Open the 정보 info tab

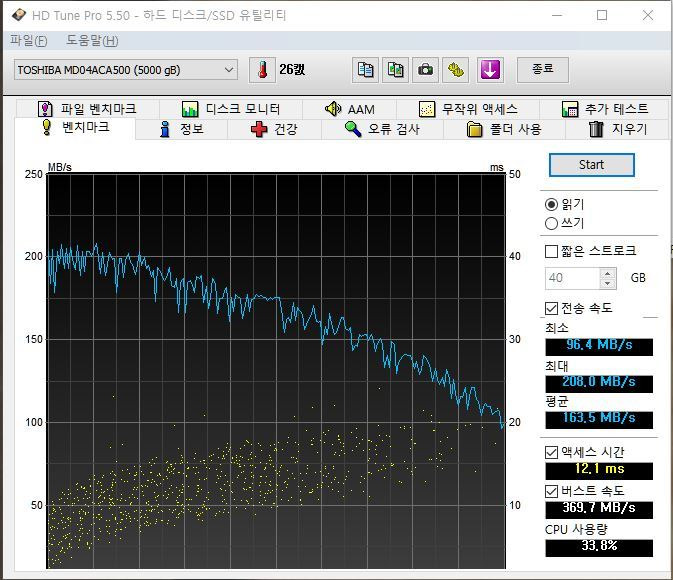(182, 129)
